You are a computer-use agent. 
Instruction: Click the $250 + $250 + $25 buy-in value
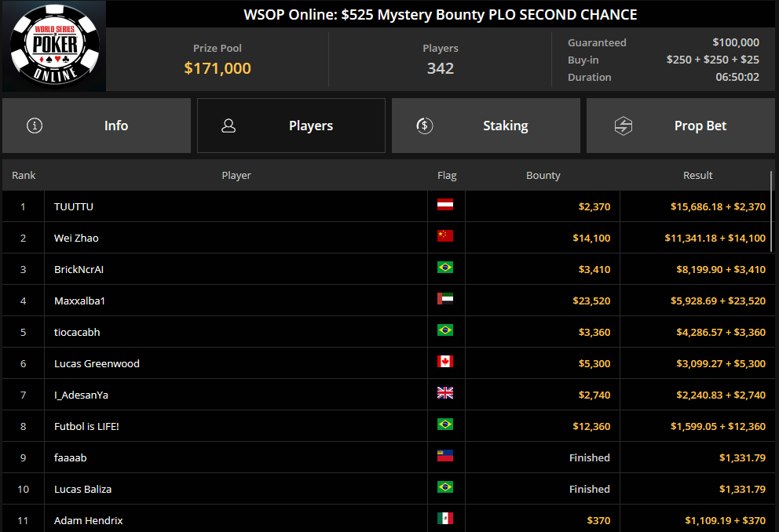click(713, 60)
